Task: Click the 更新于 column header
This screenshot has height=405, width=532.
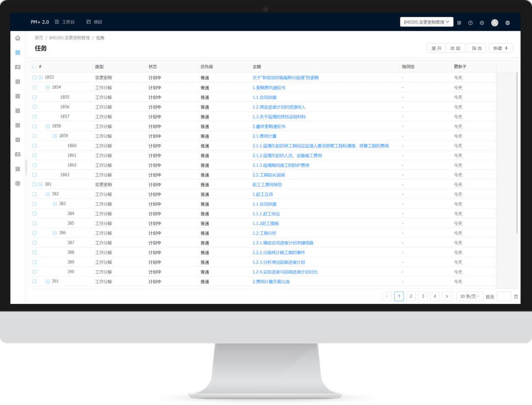Action: click(460, 67)
